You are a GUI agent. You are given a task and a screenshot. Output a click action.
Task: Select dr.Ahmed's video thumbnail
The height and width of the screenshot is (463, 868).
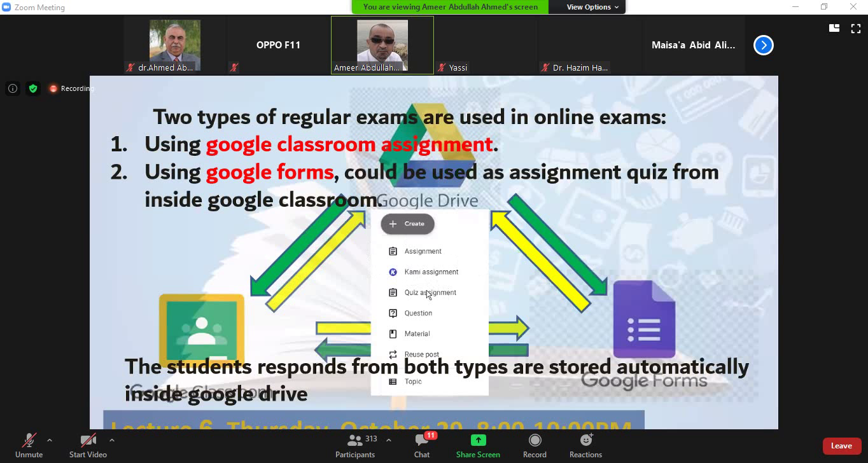point(175,45)
